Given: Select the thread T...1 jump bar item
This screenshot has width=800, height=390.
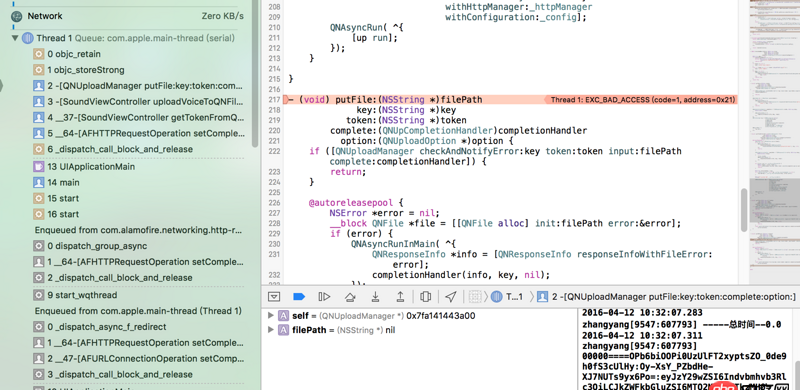Looking at the screenshot, I should coord(507,297).
